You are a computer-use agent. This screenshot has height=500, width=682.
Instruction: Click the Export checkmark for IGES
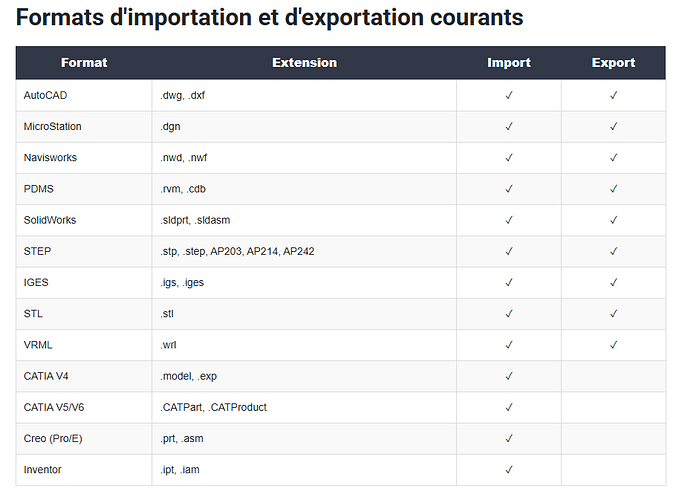point(613,282)
